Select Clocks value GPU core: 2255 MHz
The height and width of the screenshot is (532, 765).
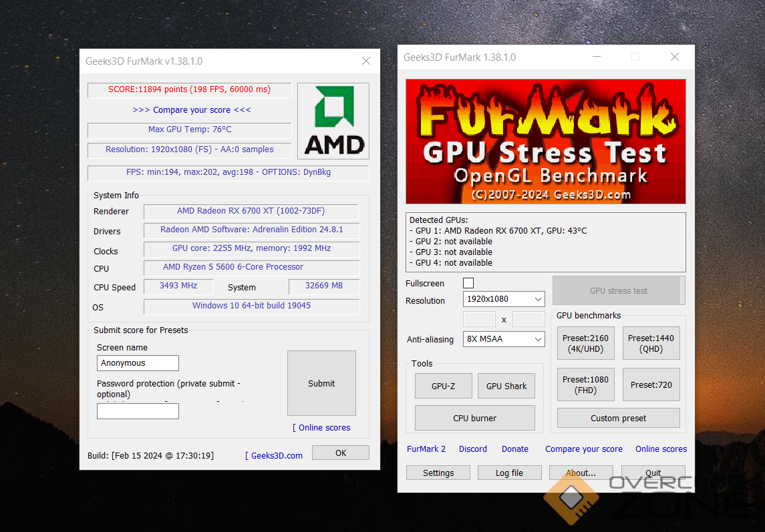pyautogui.click(x=252, y=248)
